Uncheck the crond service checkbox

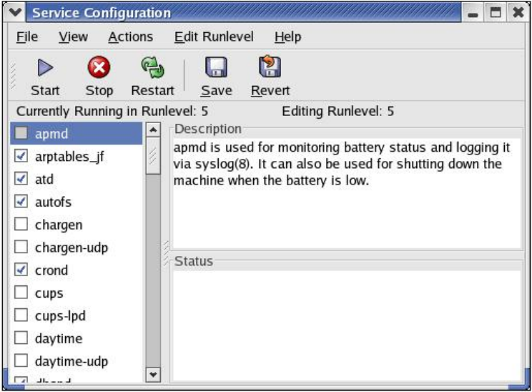tap(21, 270)
